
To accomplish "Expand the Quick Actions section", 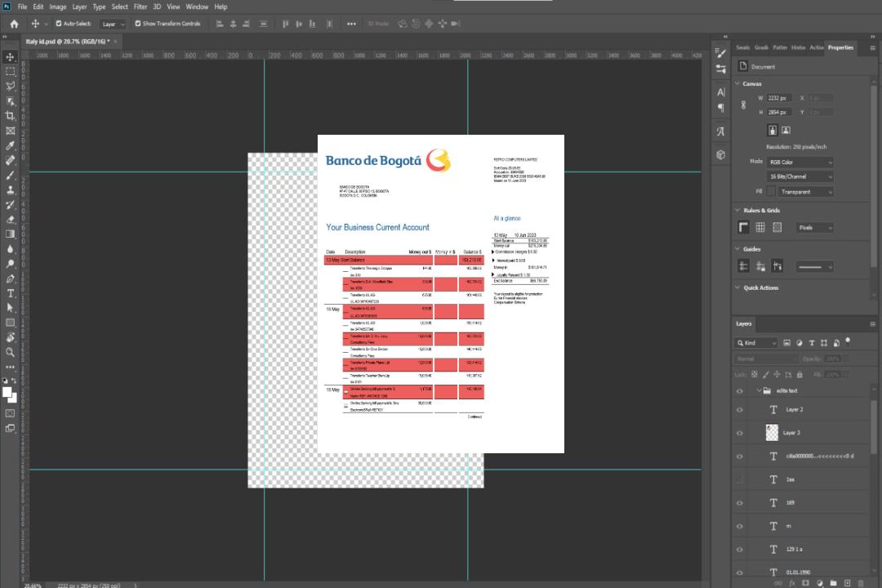I will coord(737,287).
